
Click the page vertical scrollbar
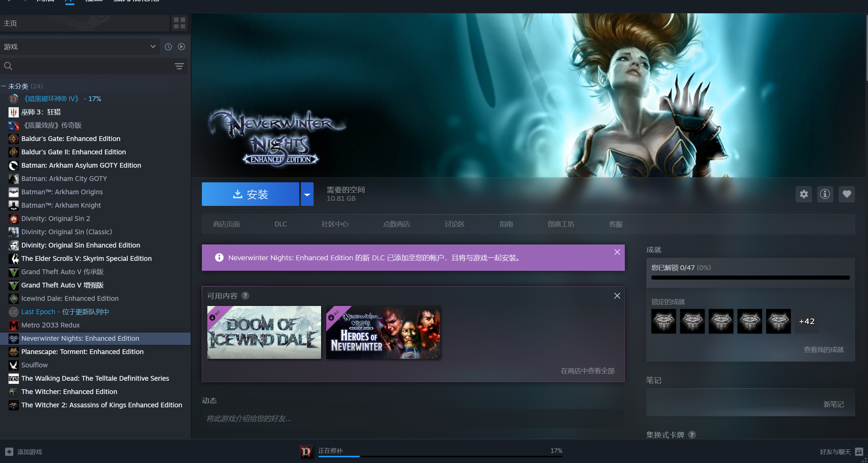click(x=866, y=48)
